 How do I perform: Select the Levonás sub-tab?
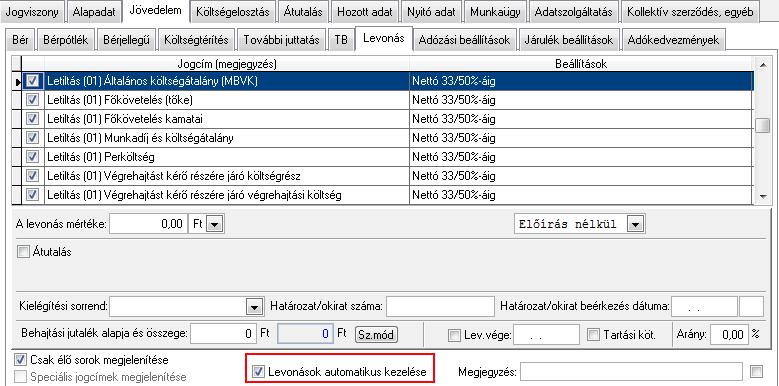point(384,39)
